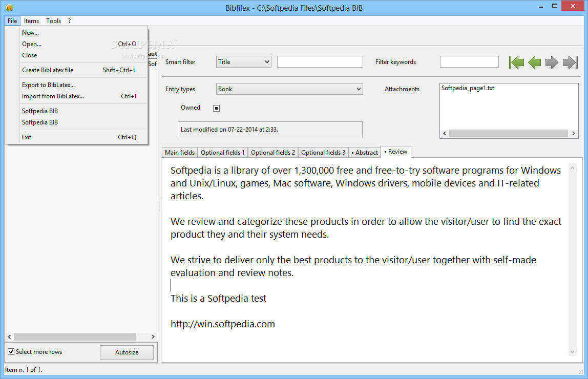Toggle the Owned checkbox
The height and width of the screenshot is (379, 588).
coord(216,109)
